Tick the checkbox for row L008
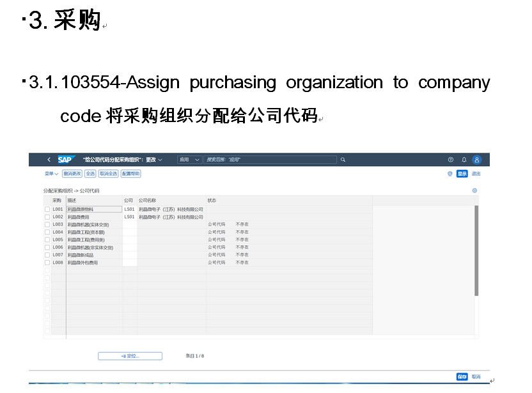532x393 pixels. 47,263
